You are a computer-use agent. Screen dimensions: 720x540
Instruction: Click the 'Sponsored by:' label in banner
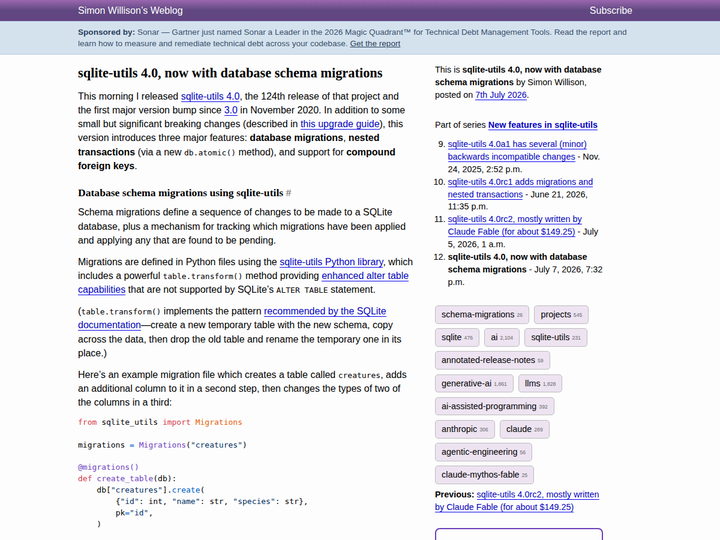click(x=106, y=32)
